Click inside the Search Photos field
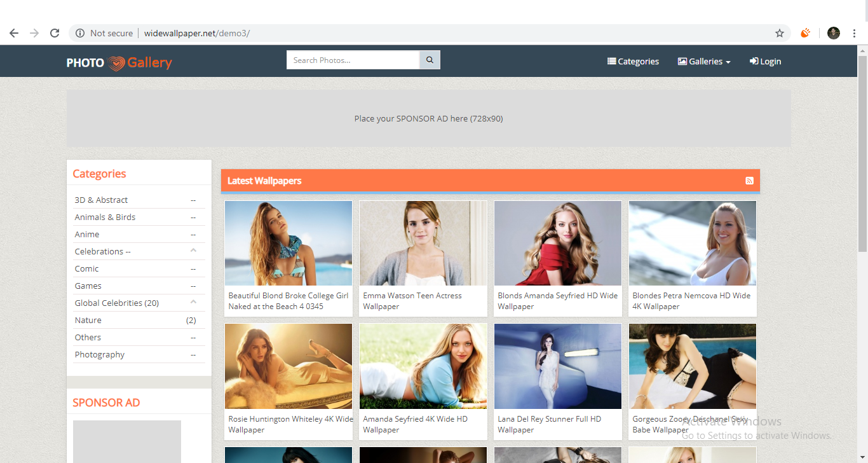This screenshot has width=868, height=463. [x=353, y=59]
